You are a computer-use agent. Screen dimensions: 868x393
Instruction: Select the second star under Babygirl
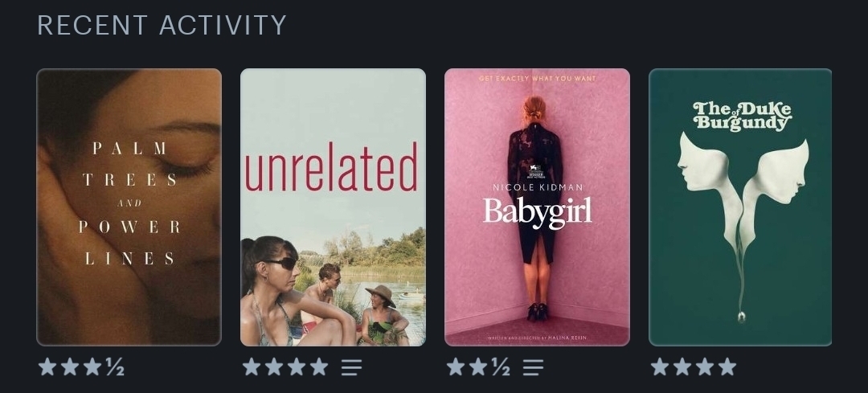(477, 366)
